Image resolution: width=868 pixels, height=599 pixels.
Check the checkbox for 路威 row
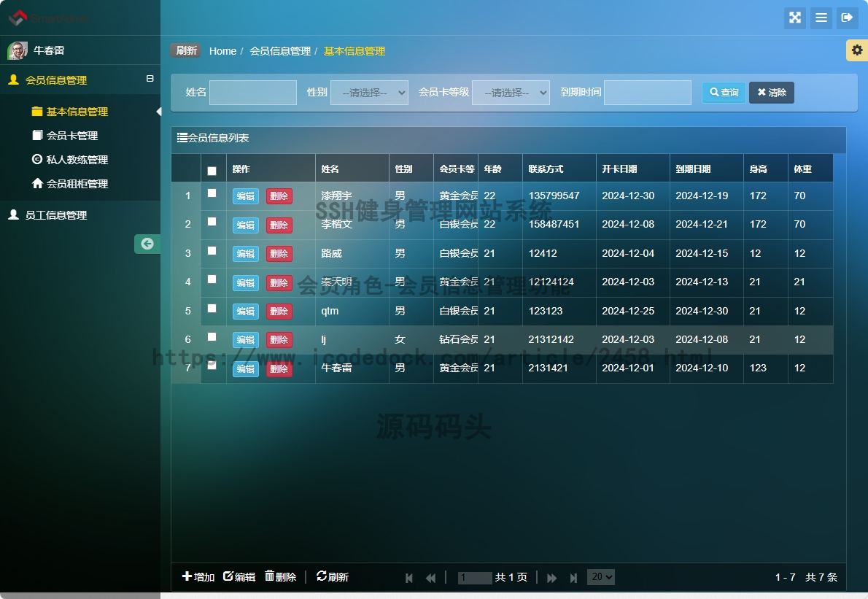[x=212, y=251]
